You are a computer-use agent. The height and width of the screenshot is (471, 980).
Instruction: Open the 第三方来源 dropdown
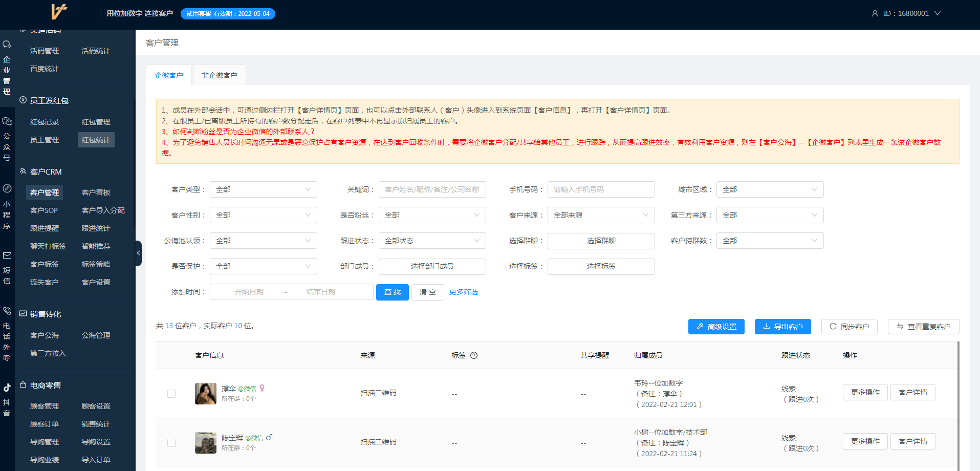click(770, 215)
